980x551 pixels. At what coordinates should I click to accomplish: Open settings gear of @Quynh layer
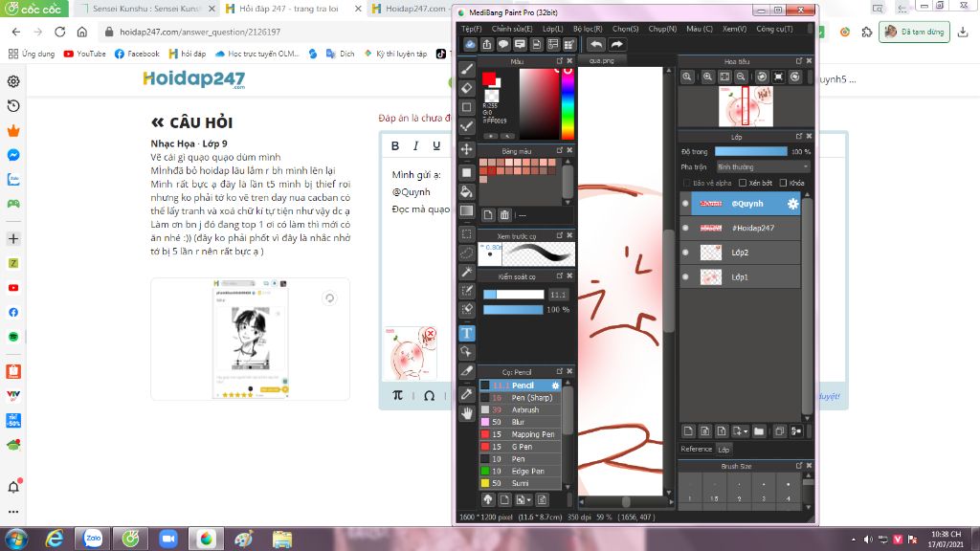click(x=792, y=204)
